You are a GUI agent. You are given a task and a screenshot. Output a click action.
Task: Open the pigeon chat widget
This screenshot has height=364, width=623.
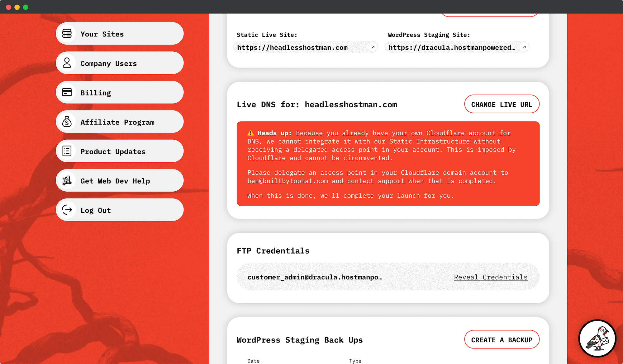[597, 338]
